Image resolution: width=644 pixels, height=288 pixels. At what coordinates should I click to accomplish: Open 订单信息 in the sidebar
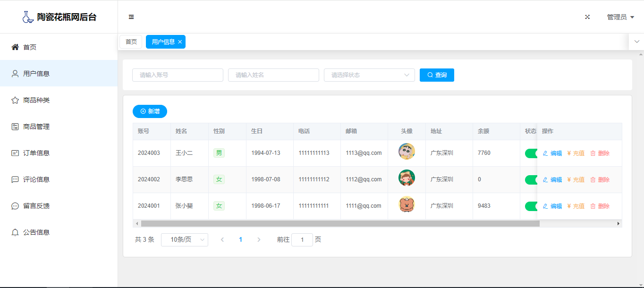tap(36, 153)
